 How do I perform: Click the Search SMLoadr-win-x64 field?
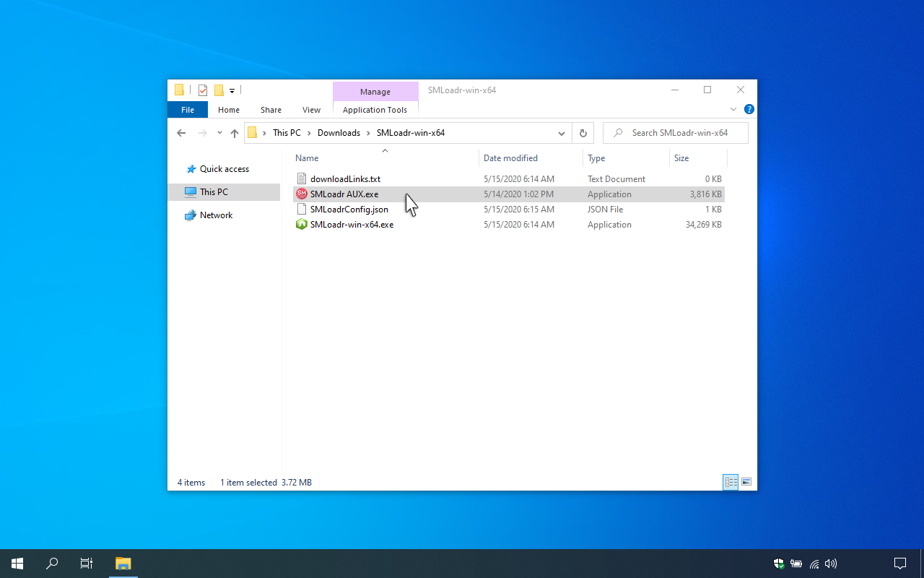[x=676, y=133]
